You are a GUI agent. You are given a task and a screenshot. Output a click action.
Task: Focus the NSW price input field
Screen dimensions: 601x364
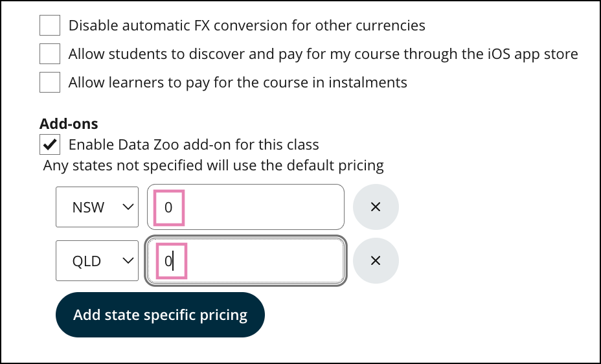(259, 207)
